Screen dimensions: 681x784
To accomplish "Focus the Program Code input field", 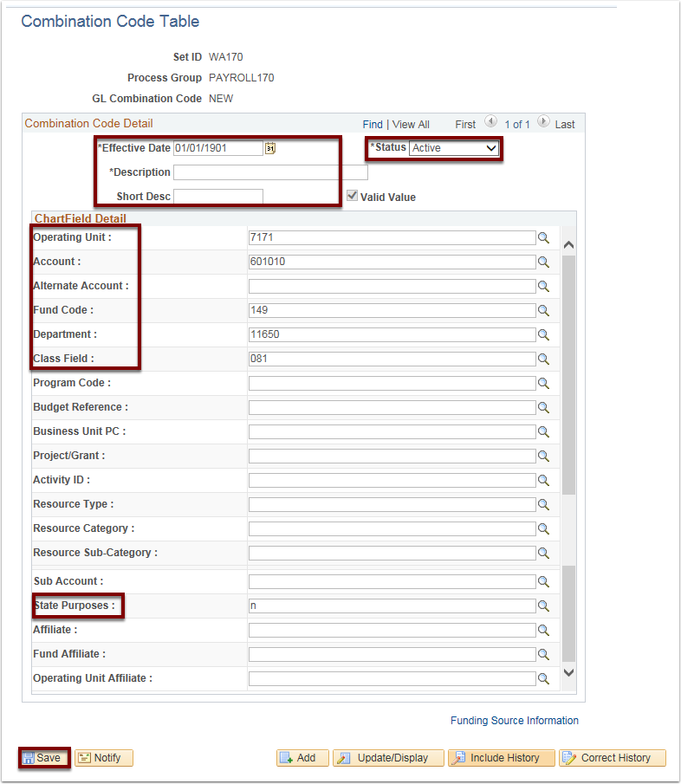I will click(392, 384).
